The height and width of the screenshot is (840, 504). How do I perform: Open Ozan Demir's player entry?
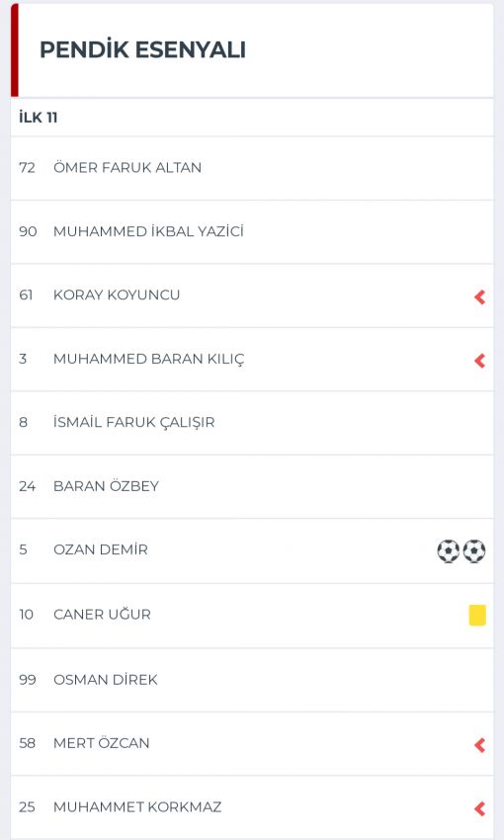252,550
